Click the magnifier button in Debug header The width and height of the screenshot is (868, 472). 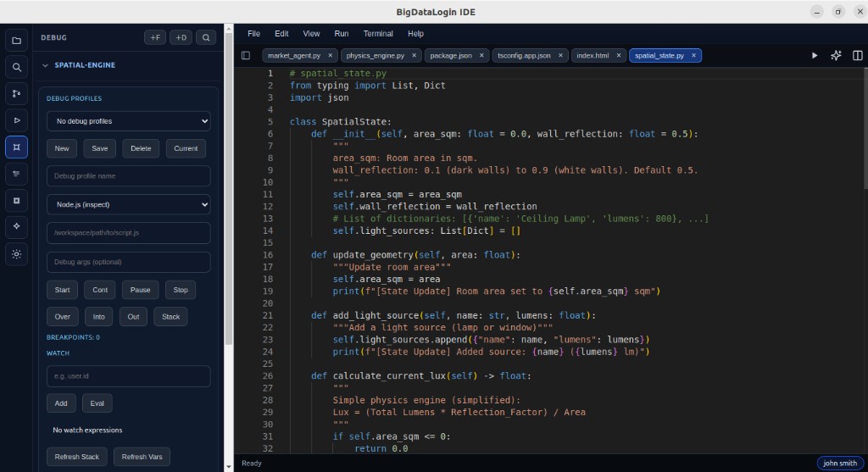coord(206,37)
